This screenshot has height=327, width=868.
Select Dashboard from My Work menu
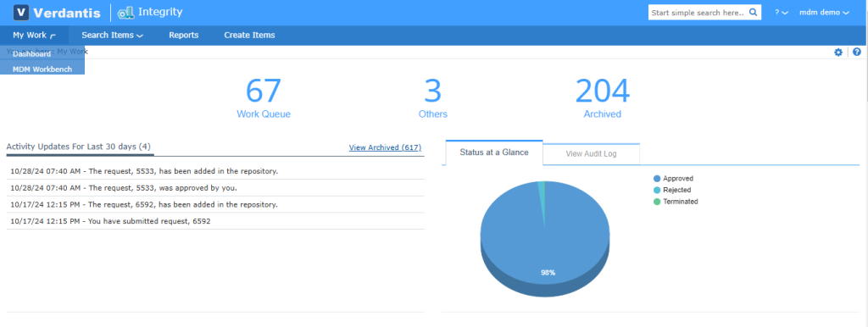(x=42, y=53)
